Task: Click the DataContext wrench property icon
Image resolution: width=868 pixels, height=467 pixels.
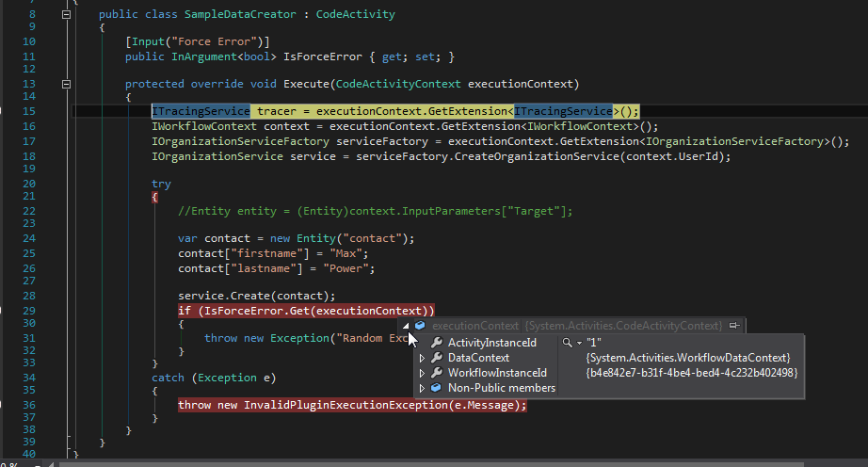Action: 436,358
